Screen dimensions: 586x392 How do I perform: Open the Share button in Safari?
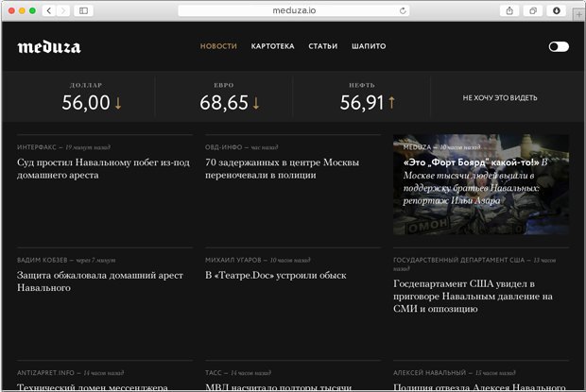509,10
